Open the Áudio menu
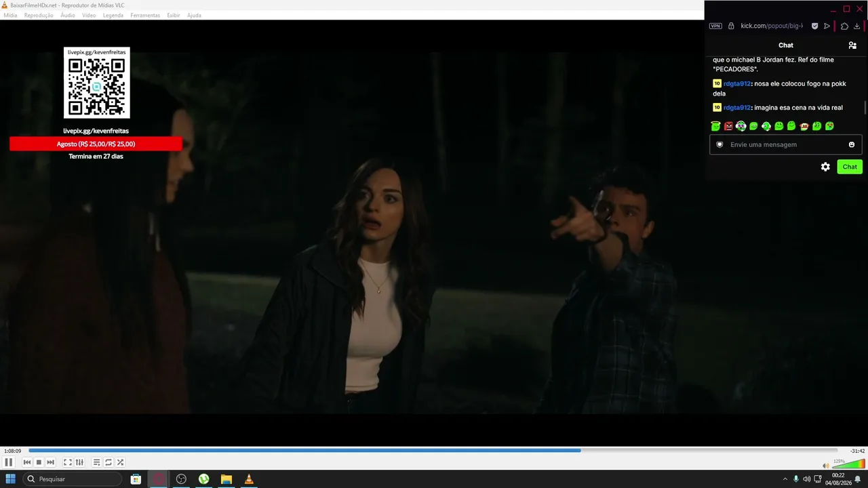This screenshot has width=868, height=488. pos(68,15)
